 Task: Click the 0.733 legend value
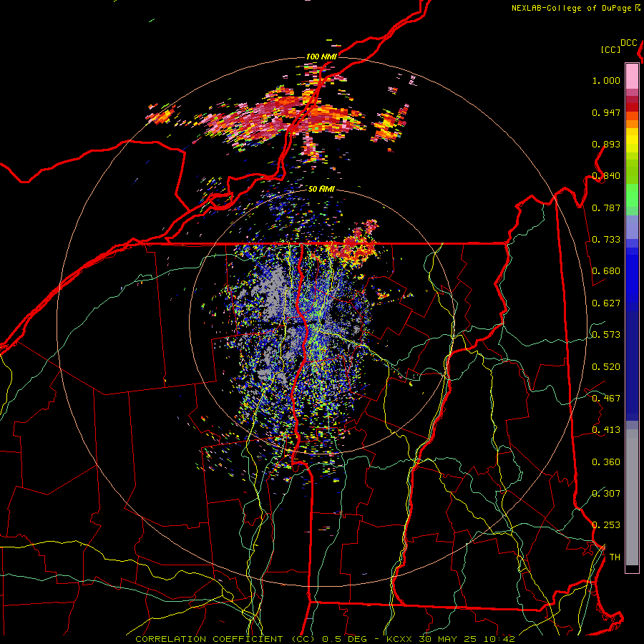click(x=606, y=240)
